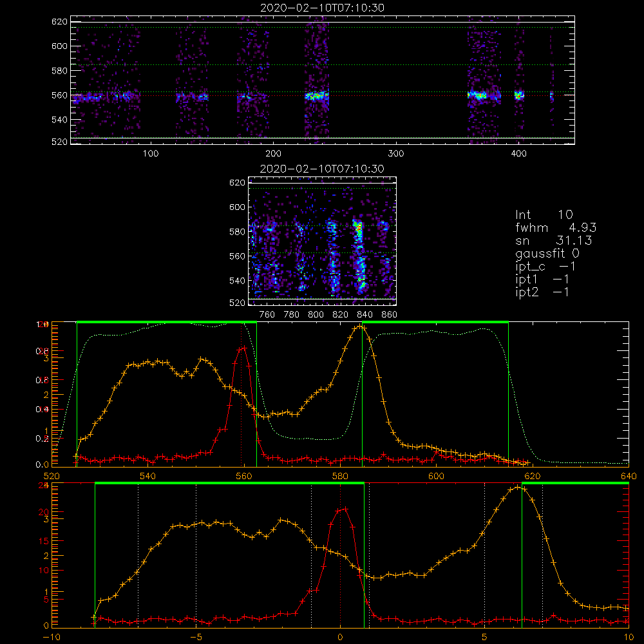Select the 'ipt_c -1' readout line
Image resolution: width=644 pixels, height=644 pixels.
click(545, 267)
